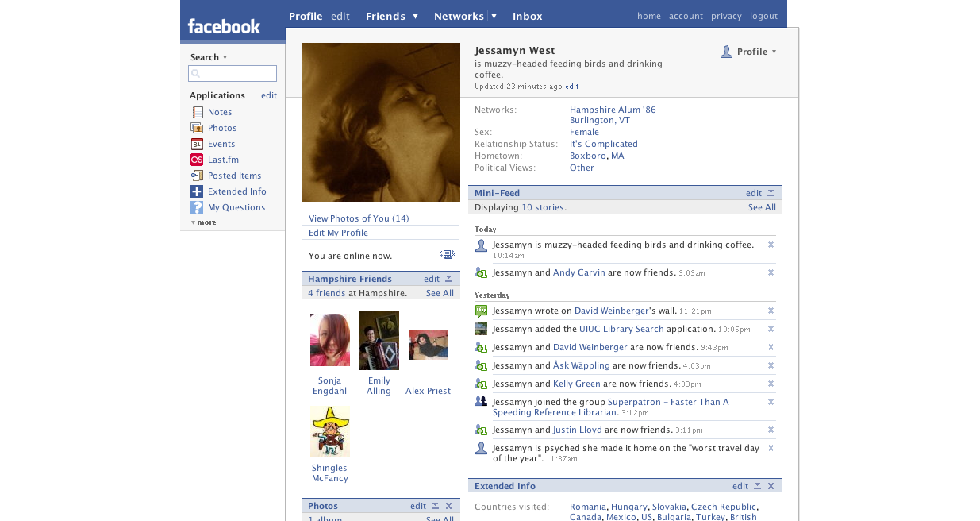Open the Photos application icon in sidebar
The height and width of the screenshot is (521, 980).
(197, 128)
